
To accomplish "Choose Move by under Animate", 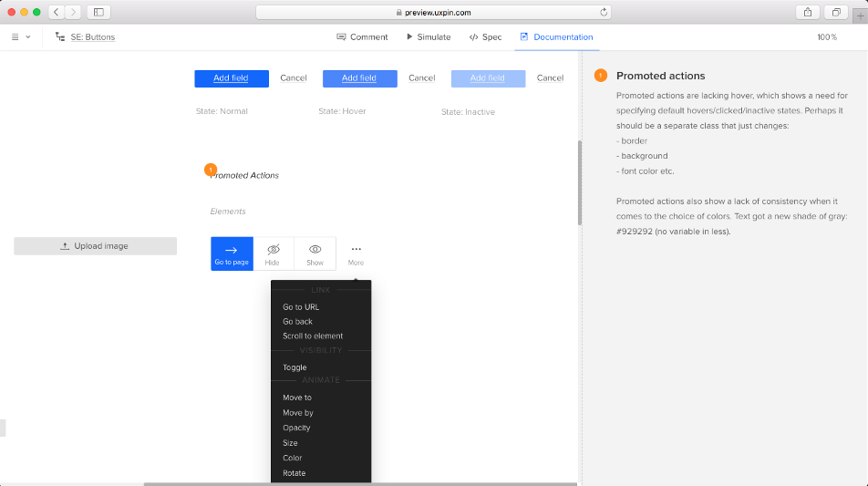I will coord(298,412).
